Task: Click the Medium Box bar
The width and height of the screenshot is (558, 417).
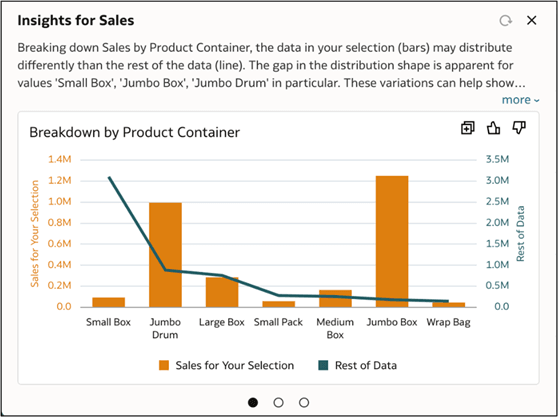Action: [x=335, y=299]
